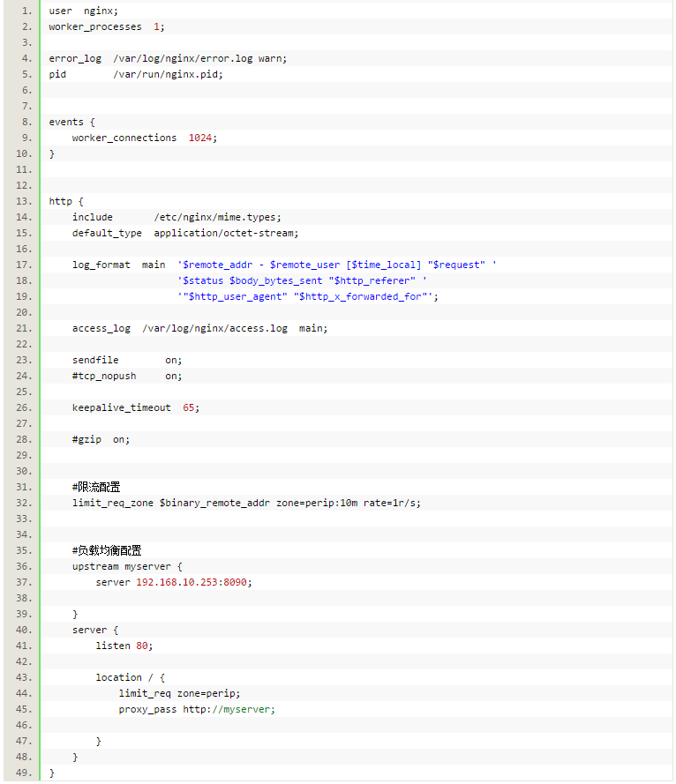Select the default_type application/octet-stream line
Viewport: 676px width, 784px height.
tap(185, 234)
